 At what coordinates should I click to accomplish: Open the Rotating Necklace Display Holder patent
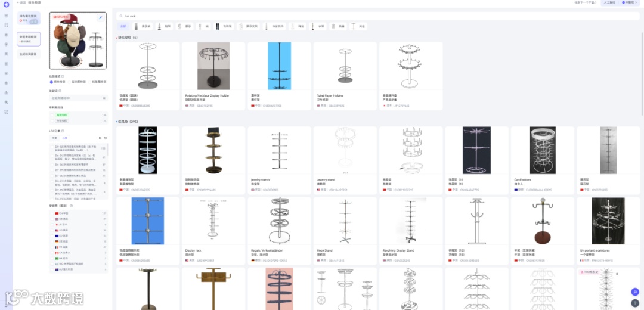point(213,76)
